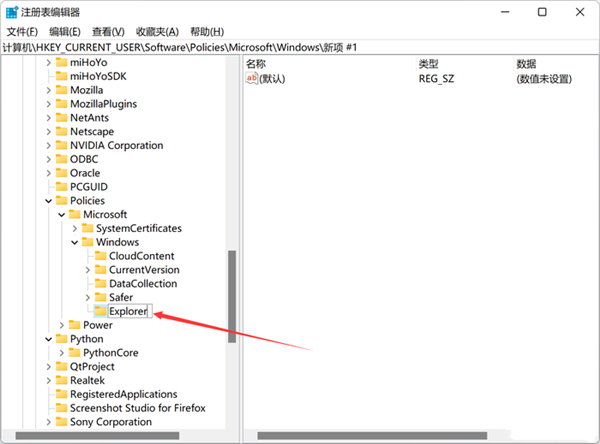Click the CloudContent folder icon
600x444 pixels.
point(99,256)
